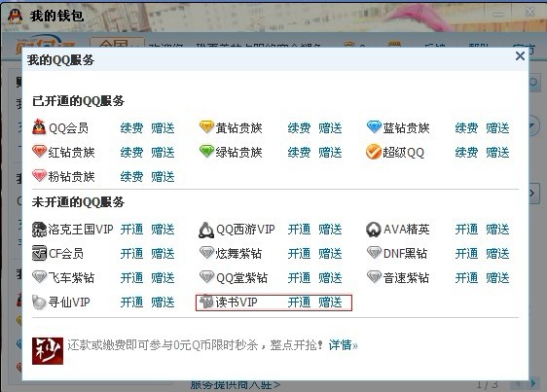Click the DNF黑钻 grey diamond icon
Viewport: 547px width, 392px height.
(x=374, y=253)
